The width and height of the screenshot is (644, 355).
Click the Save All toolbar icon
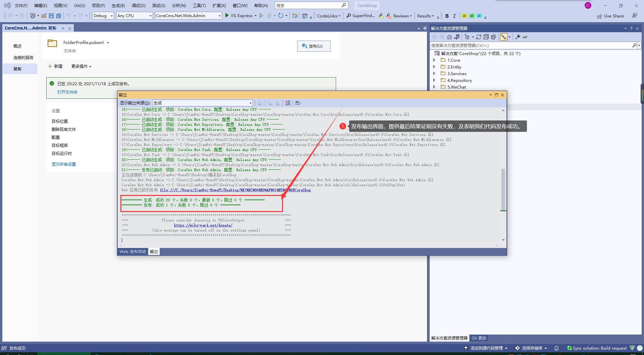[59, 16]
